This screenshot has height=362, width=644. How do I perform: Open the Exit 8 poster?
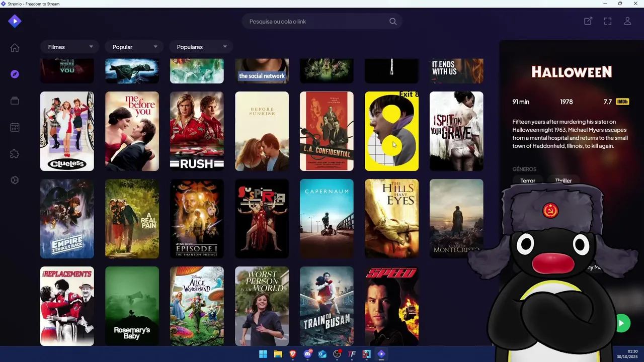tap(391, 131)
